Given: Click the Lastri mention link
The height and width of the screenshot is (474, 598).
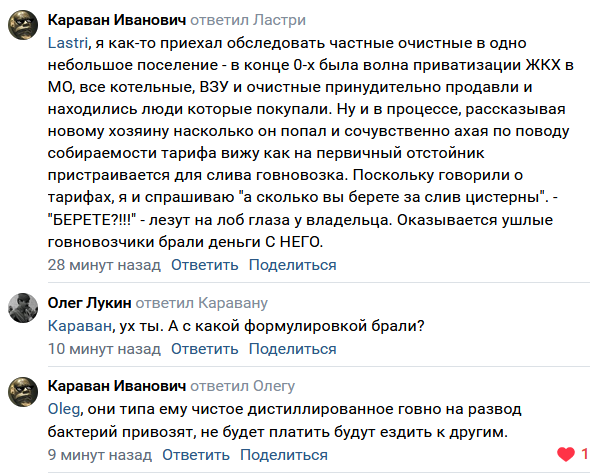Looking at the screenshot, I should click(68, 43).
